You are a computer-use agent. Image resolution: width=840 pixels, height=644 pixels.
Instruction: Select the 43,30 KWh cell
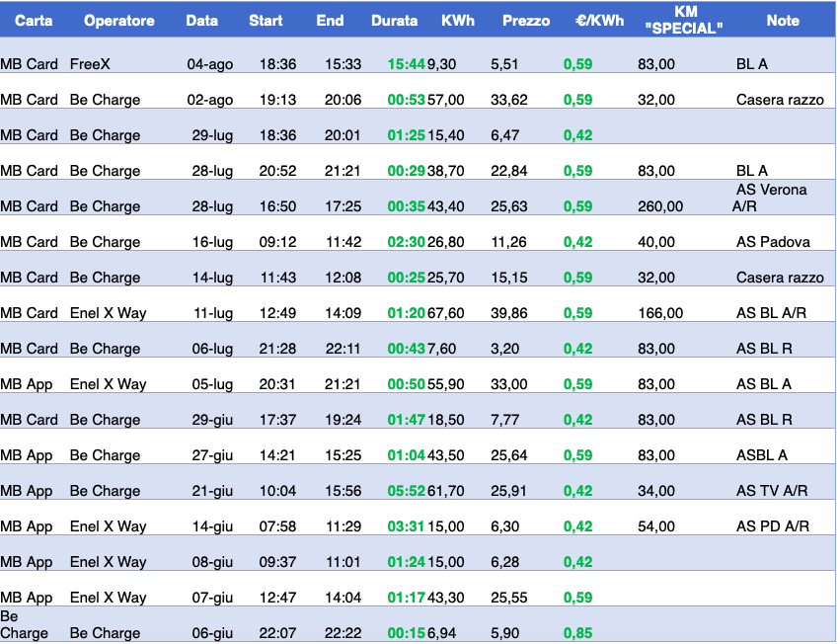tap(446, 598)
